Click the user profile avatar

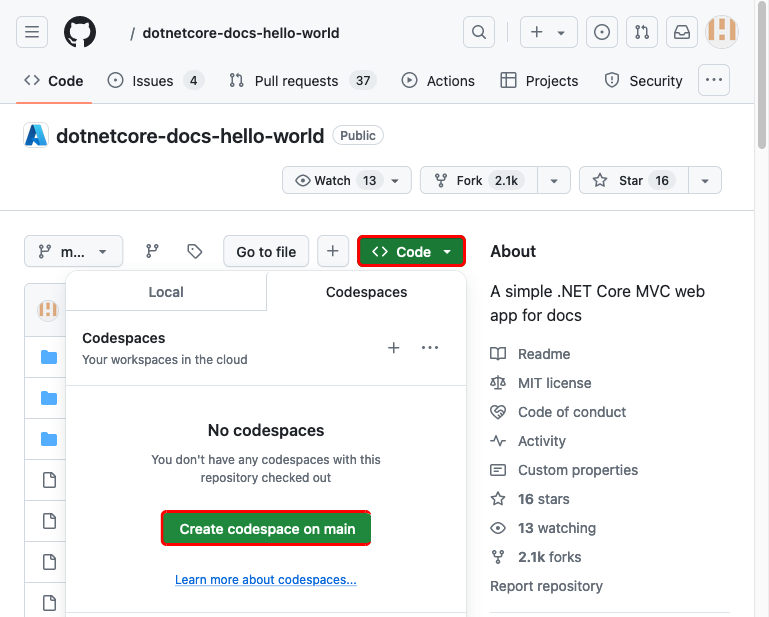pyautogui.click(x=722, y=33)
